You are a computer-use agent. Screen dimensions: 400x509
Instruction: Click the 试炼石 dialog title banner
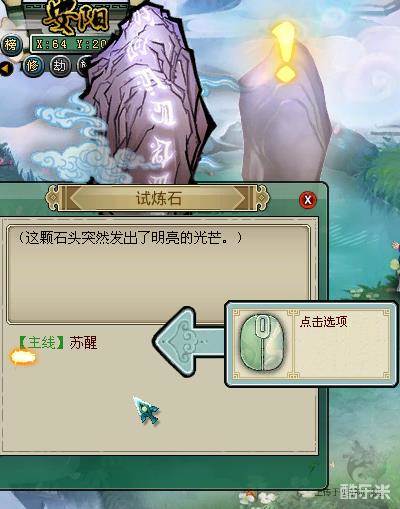(158, 198)
